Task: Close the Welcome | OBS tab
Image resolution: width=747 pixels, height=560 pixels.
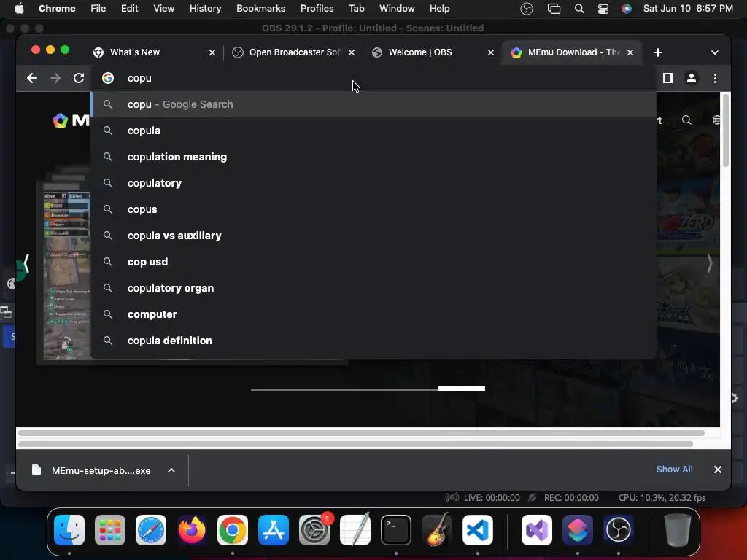Action: click(491, 52)
